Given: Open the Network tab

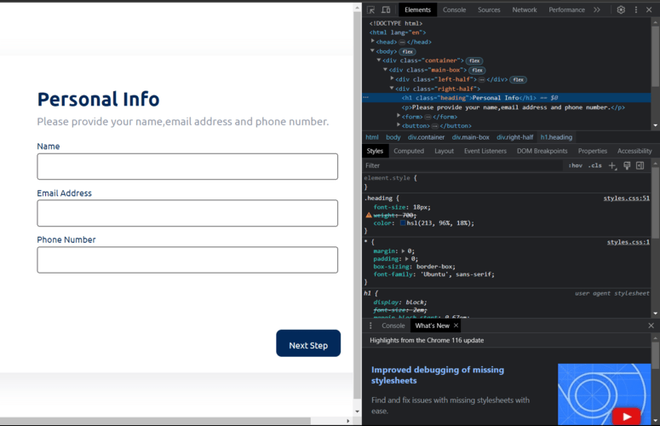Looking at the screenshot, I should 524,10.
